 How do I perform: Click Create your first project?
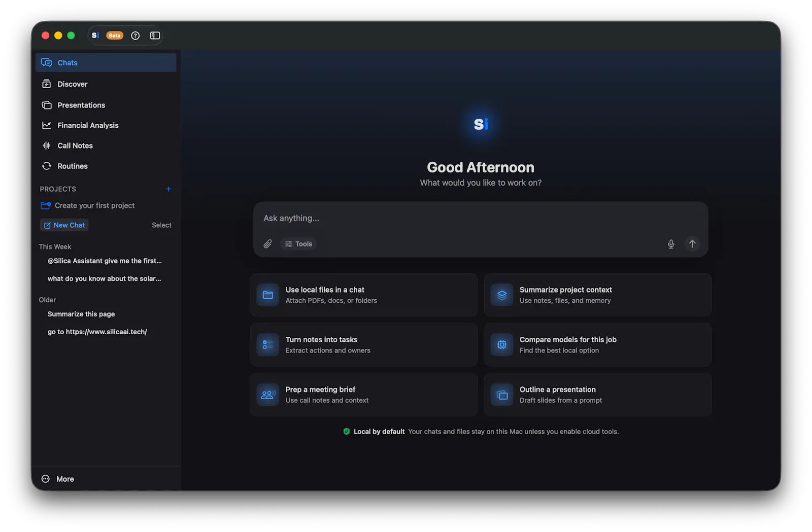(88, 205)
